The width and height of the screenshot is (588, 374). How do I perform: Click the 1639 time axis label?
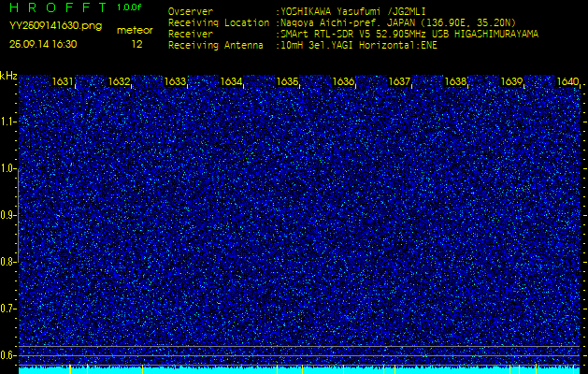coord(512,81)
